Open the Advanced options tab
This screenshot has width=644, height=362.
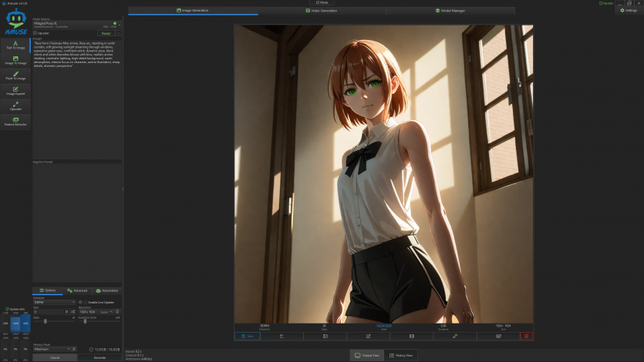pyautogui.click(x=77, y=290)
